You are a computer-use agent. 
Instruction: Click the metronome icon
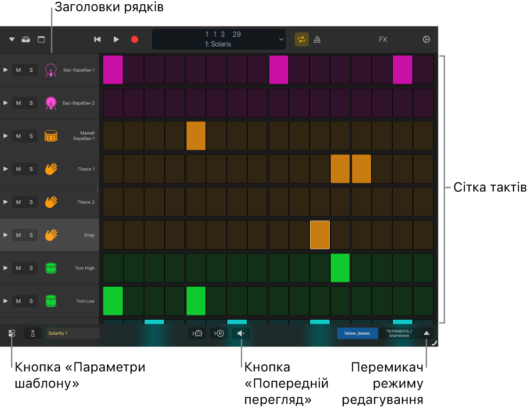point(317,39)
